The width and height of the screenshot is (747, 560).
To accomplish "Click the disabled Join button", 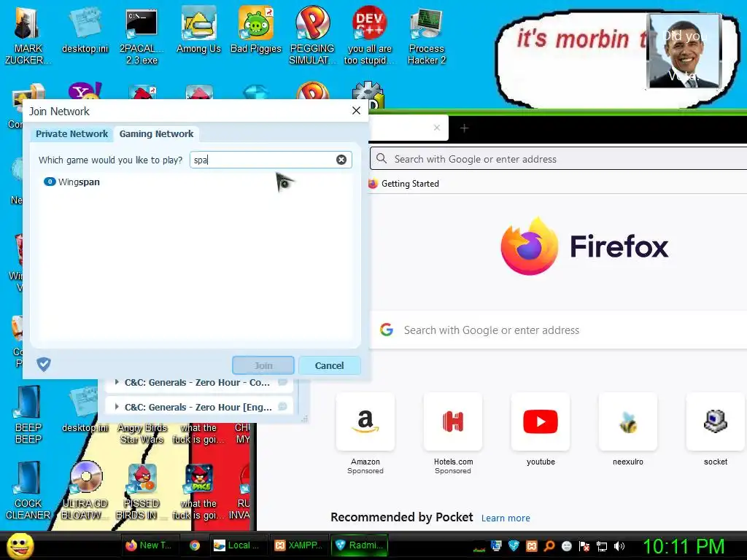I will 263,366.
